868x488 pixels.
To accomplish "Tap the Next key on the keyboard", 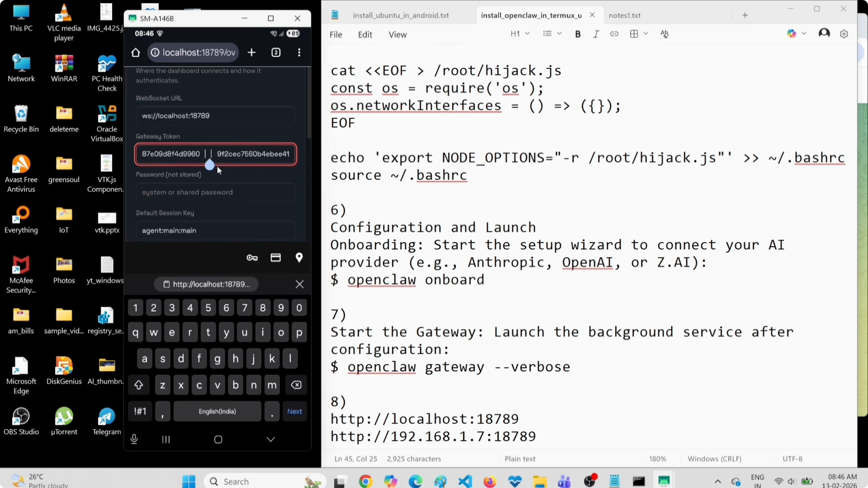I will tap(294, 411).
